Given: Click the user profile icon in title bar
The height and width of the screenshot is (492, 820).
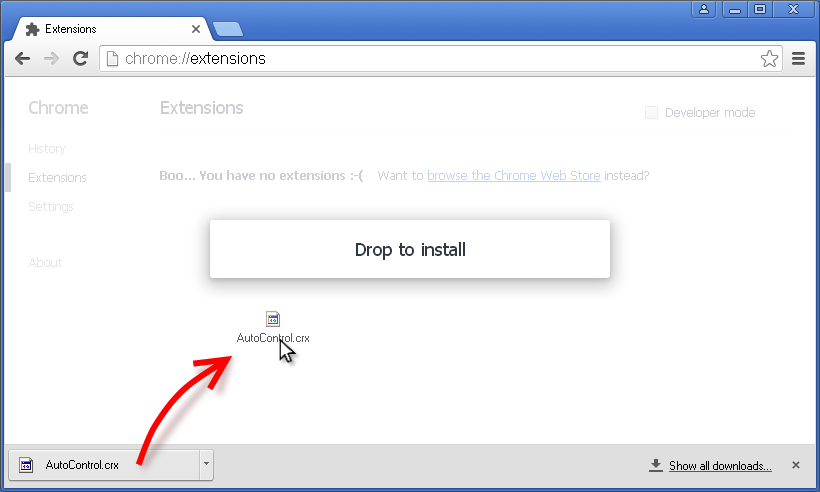Looking at the screenshot, I should 704,9.
